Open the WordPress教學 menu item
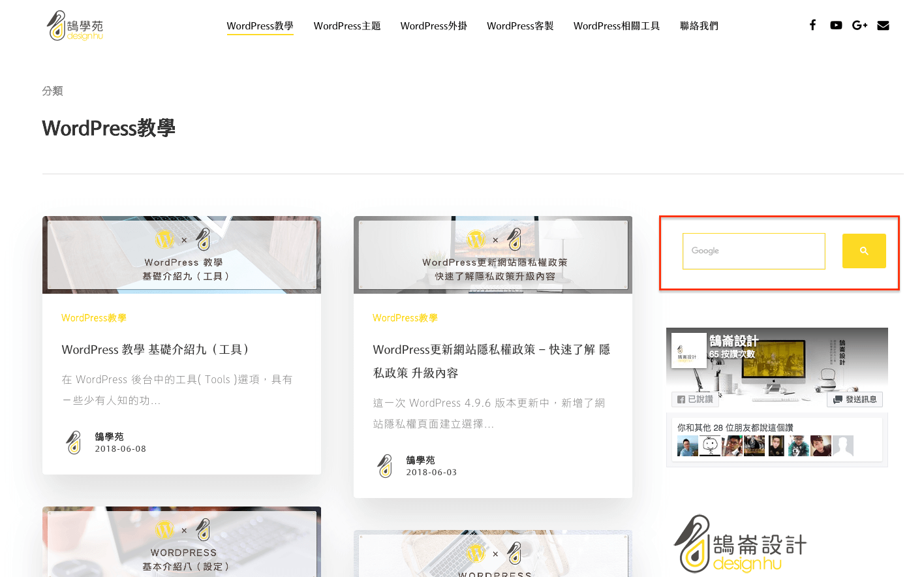 (x=260, y=26)
